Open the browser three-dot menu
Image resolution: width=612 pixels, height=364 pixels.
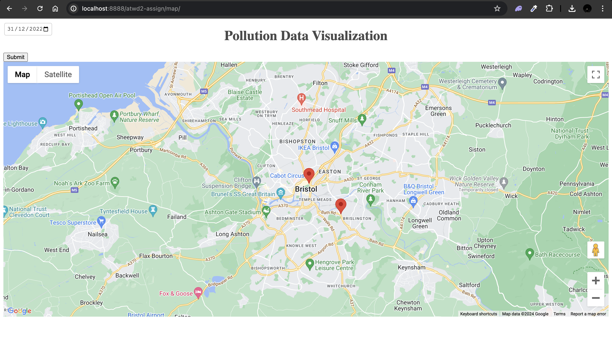603,8
